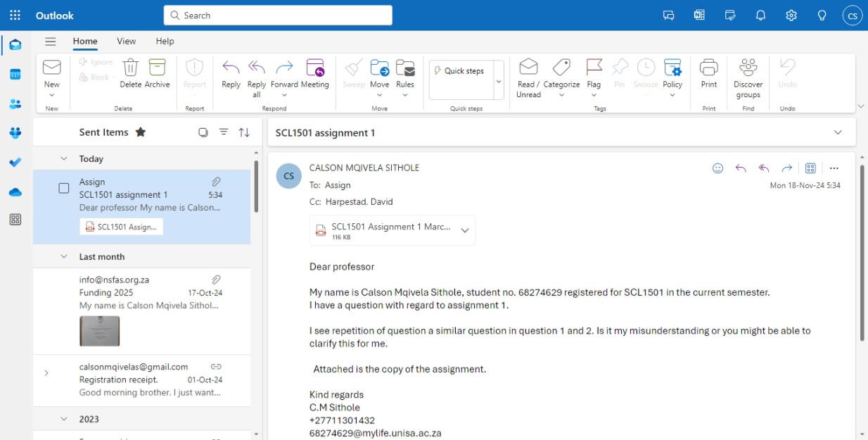Image resolution: width=868 pixels, height=440 pixels.
Task: Open the filter messages menu
Action: coord(224,132)
